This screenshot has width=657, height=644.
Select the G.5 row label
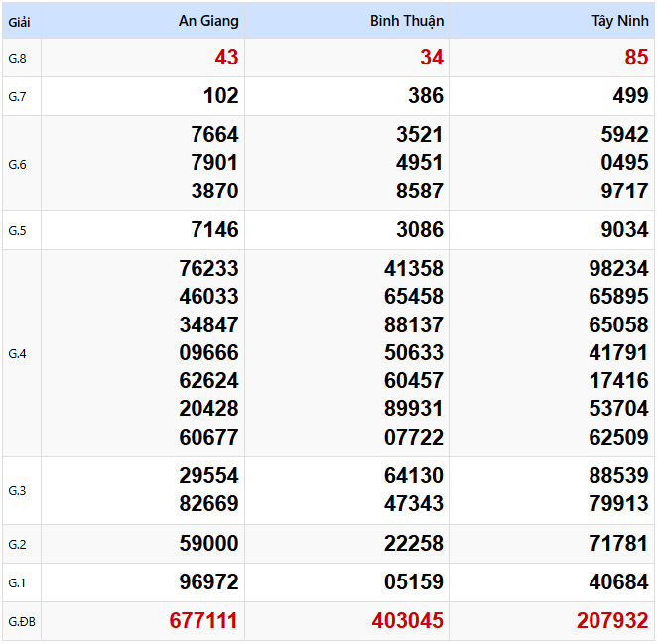click(x=17, y=230)
